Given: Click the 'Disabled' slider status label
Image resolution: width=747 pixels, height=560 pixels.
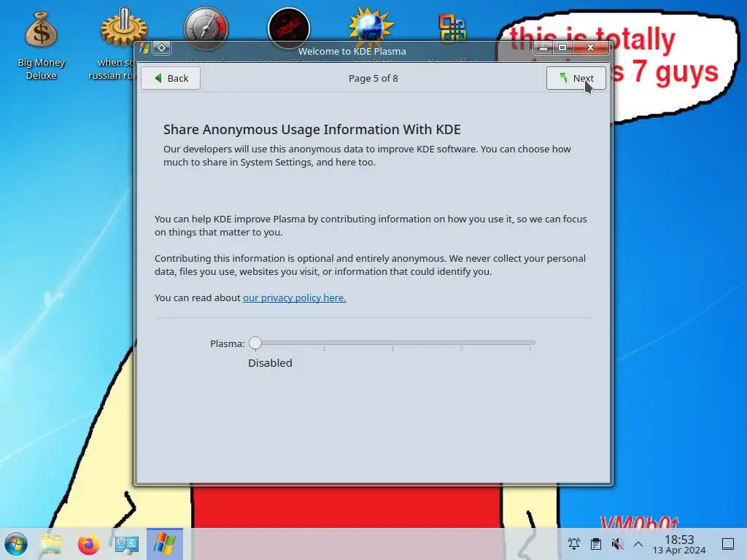Looking at the screenshot, I should click(270, 363).
